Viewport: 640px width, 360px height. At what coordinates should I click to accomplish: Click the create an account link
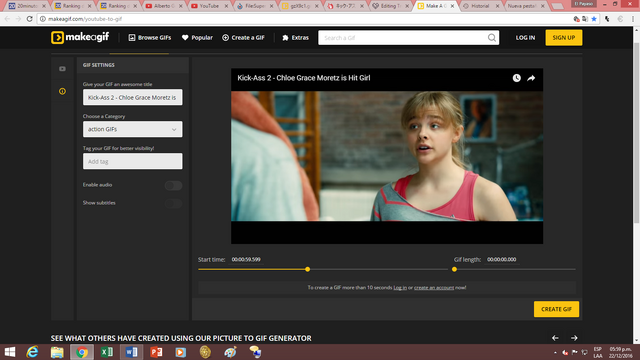coord(434,287)
